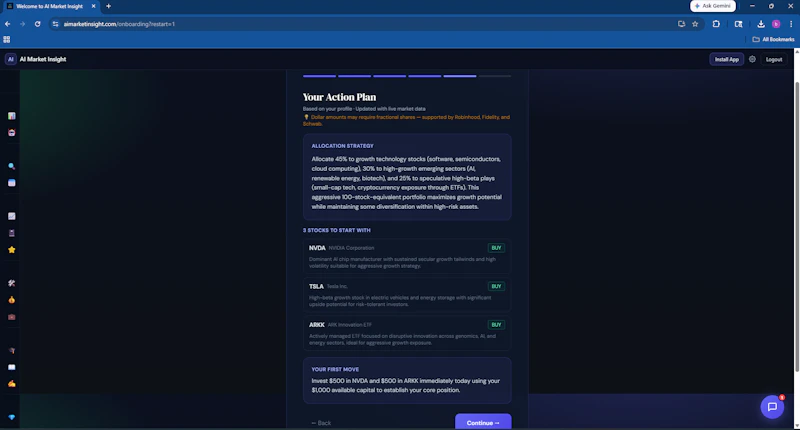800x430 pixels.
Task: Click the Logout button
Action: pos(773,59)
